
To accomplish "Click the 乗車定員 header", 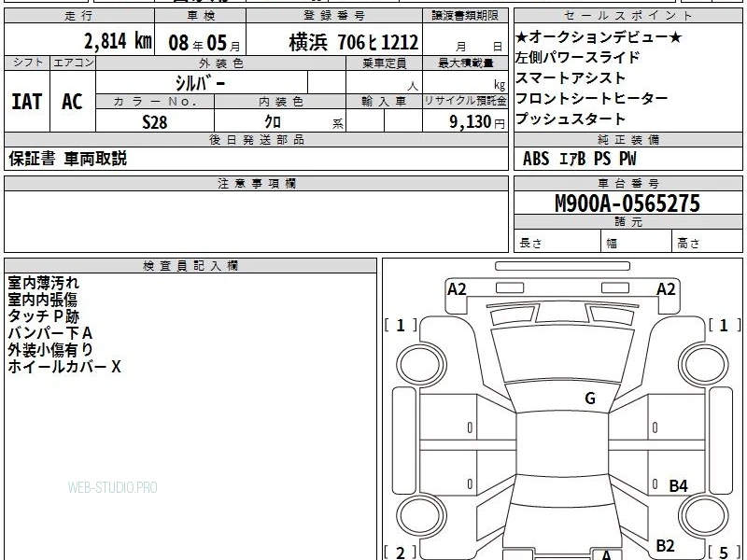I will coord(384,63).
